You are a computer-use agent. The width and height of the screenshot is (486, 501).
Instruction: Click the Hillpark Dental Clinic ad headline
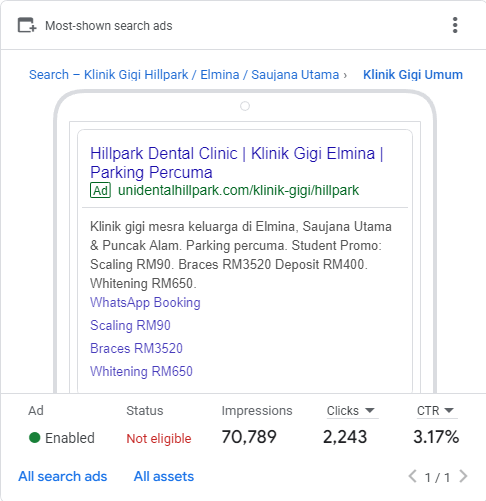237,163
